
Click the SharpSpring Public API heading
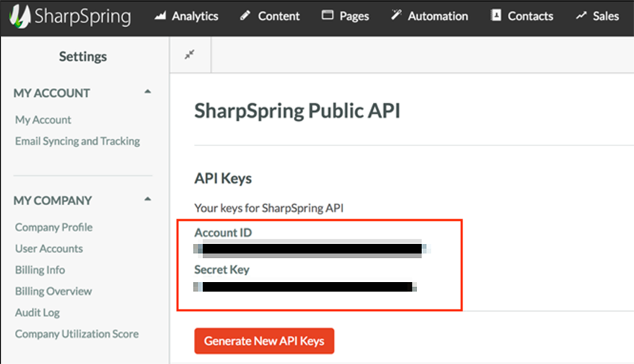point(297,111)
